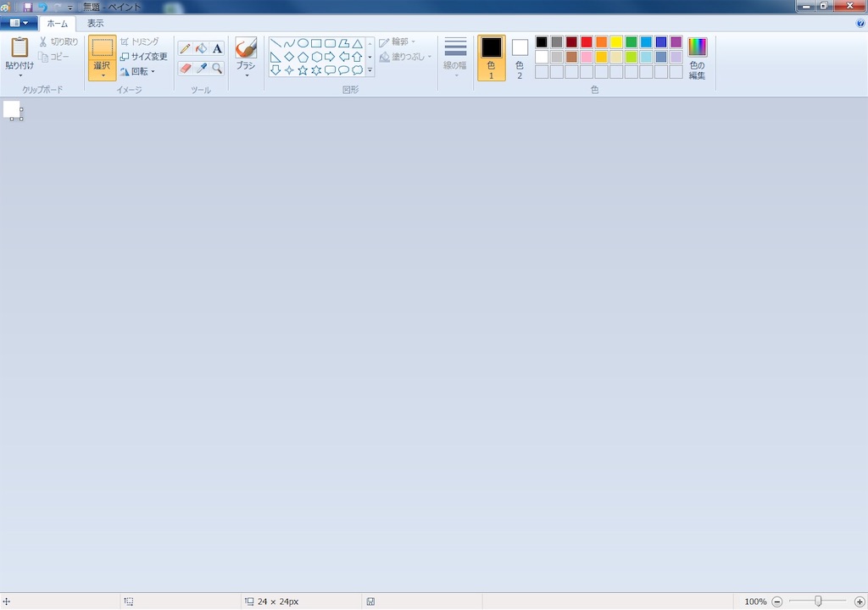Activate the rectangular selection tool button

tap(103, 48)
